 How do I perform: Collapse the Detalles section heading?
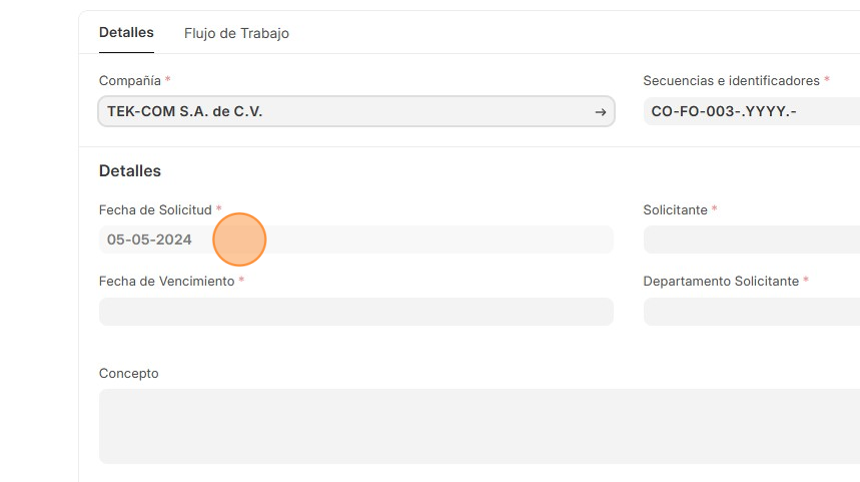click(130, 171)
